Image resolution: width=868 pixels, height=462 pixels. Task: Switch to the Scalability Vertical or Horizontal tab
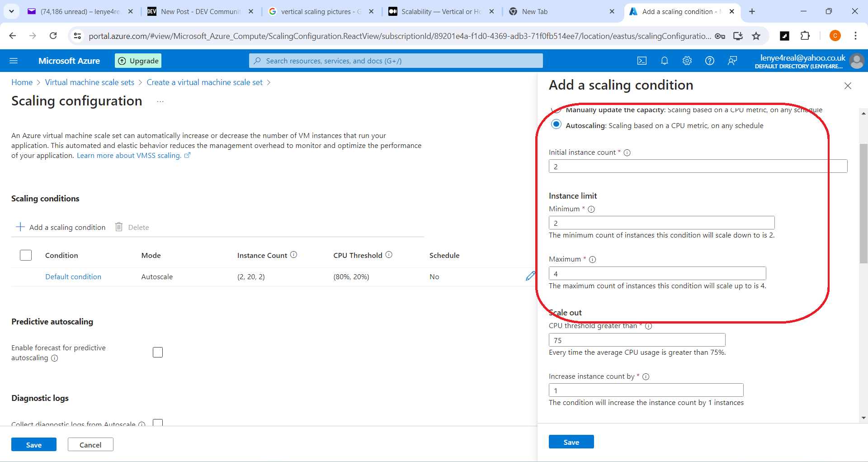click(442, 11)
